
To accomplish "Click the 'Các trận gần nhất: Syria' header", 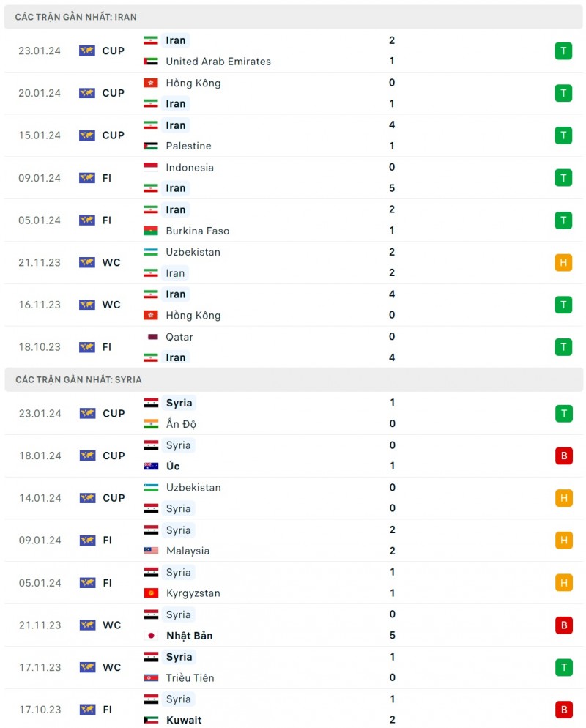I will [78, 379].
